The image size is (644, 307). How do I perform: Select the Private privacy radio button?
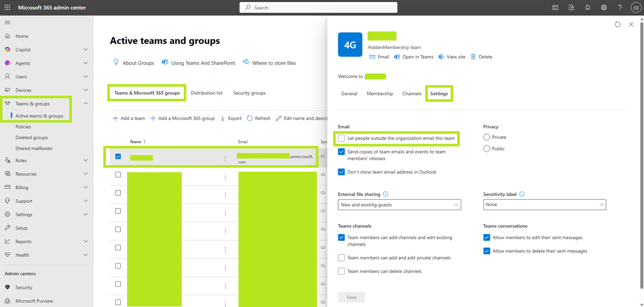point(487,137)
